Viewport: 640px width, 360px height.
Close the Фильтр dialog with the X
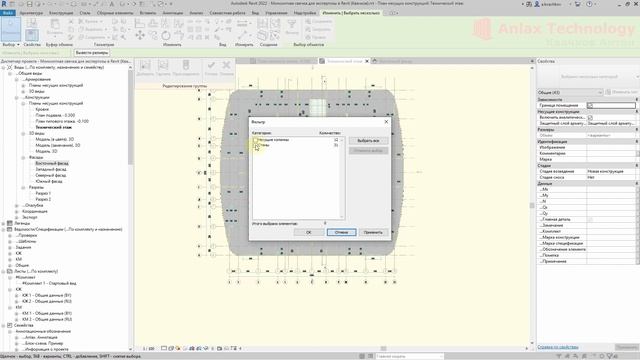click(x=386, y=122)
